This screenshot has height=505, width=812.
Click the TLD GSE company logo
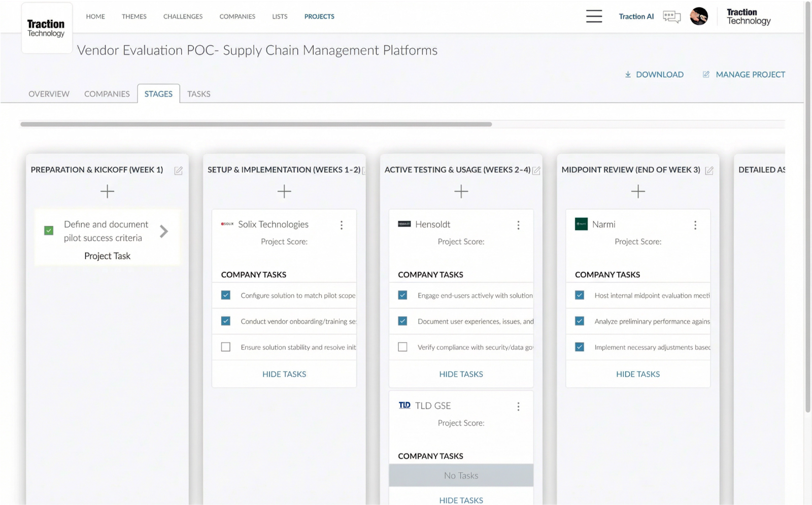(x=404, y=405)
